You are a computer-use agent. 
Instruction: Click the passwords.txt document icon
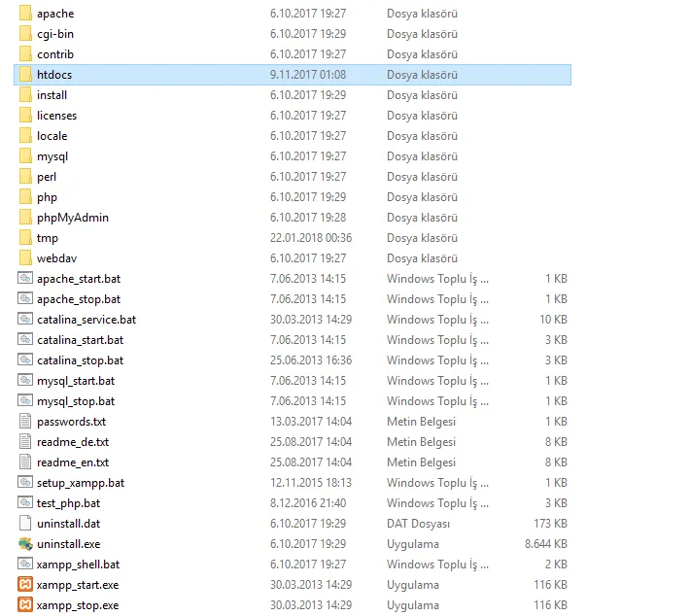[25, 421]
